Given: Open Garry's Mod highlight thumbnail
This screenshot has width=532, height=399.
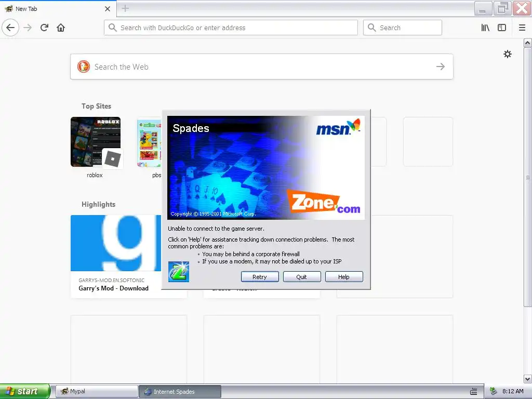Looking at the screenshot, I should tap(116, 243).
